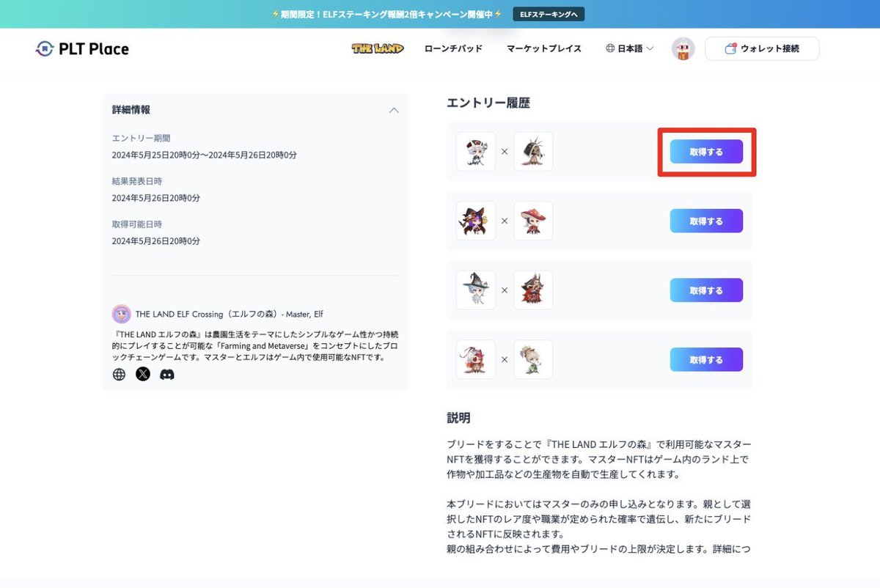The height and width of the screenshot is (588, 880).
Task: Open the ローンチパッド menu item
Action: click(x=453, y=48)
